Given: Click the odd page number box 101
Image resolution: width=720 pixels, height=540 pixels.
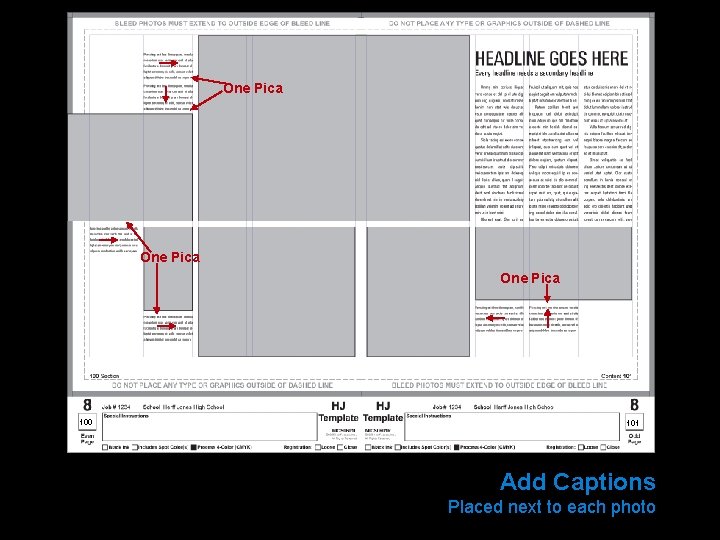Looking at the screenshot, I should (634, 422).
